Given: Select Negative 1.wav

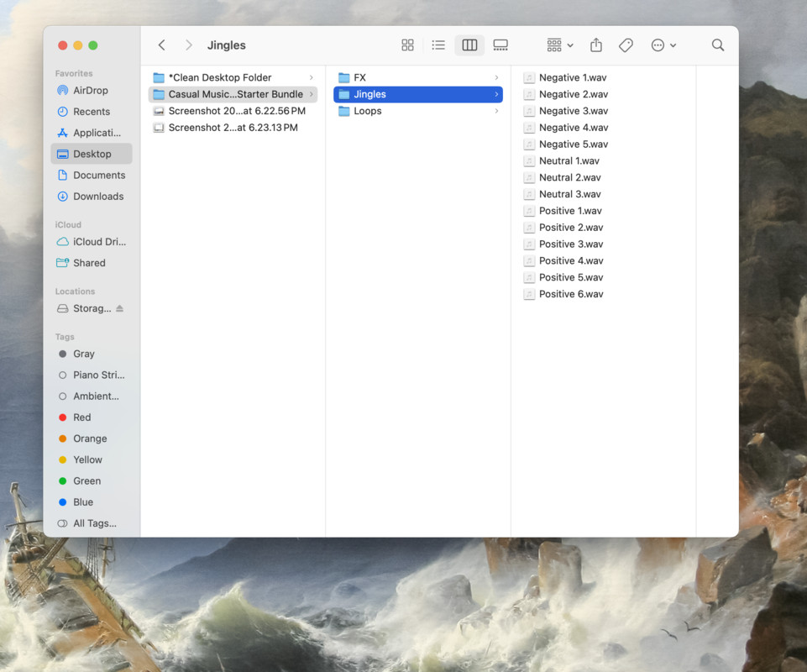Looking at the screenshot, I should pyautogui.click(x=603, y=78).
